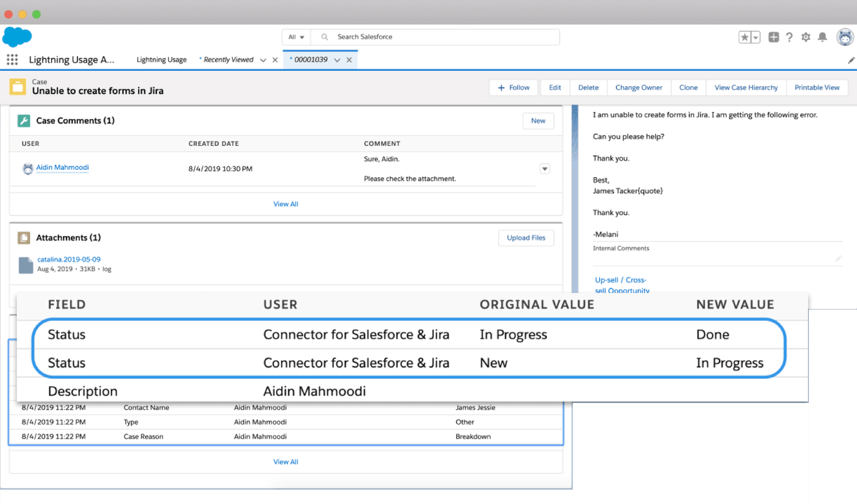This screenshot has height=504, width=857.
Task: Open the App Launcher waffle icon
Action: (12, 59)
